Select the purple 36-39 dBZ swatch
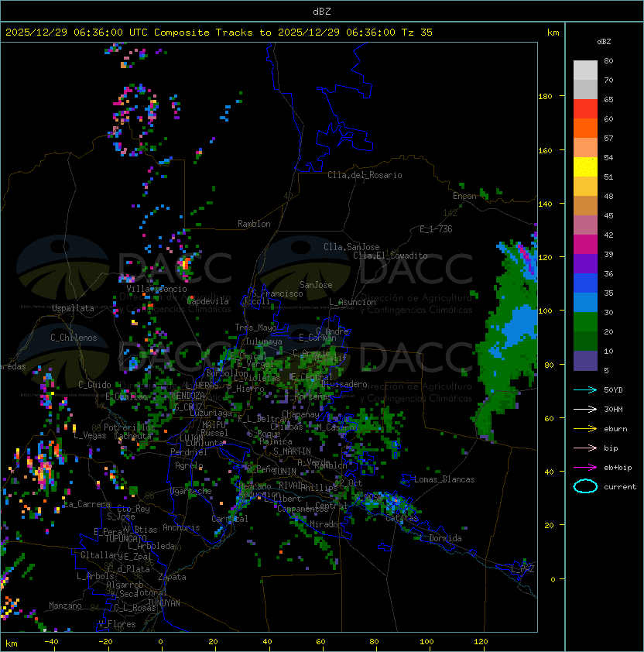This screenshot has width=644, height=652. coord(585,263)
